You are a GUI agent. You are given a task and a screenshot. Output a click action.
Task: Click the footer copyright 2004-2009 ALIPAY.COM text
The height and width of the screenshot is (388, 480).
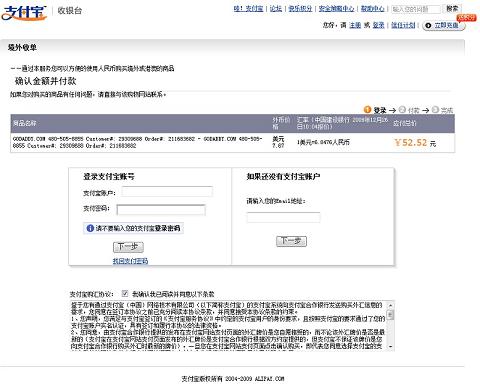coord(233,379)
